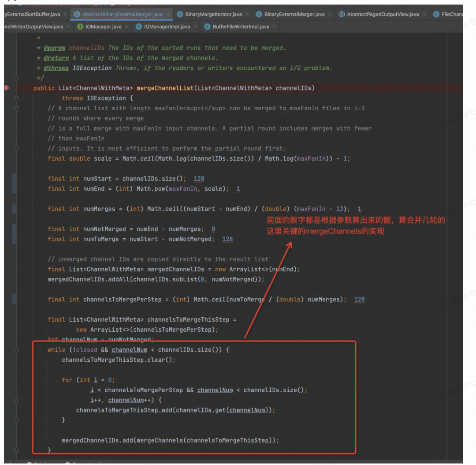Open the IOManagerImpl.java tab
The height and width of the screenshot is (465, 476).
pyautogui.click(x=167, y=27)
